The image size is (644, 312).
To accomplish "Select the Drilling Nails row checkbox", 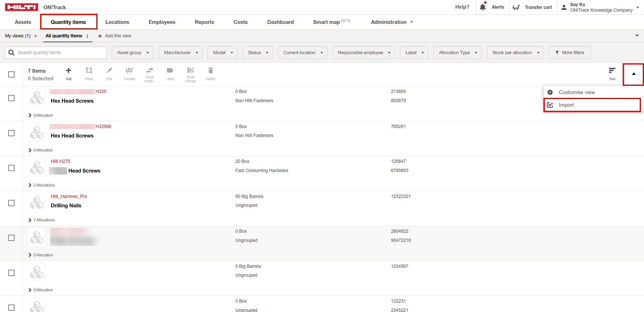I will click(11, 203).
